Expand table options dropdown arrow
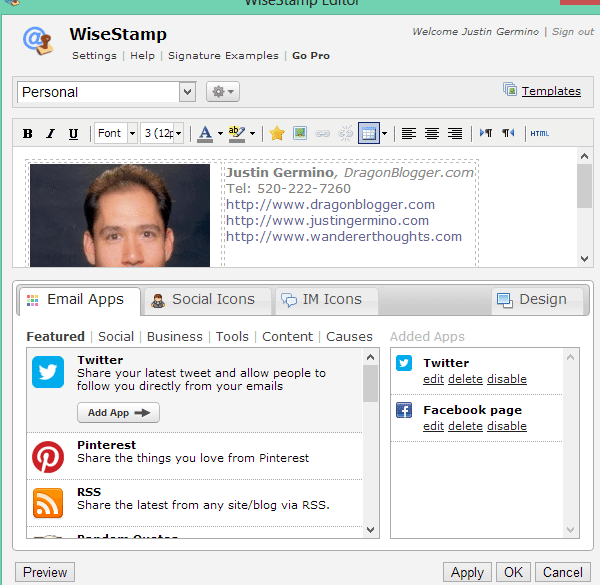Viewport: 600px width, 585px height. click(385, 134)
